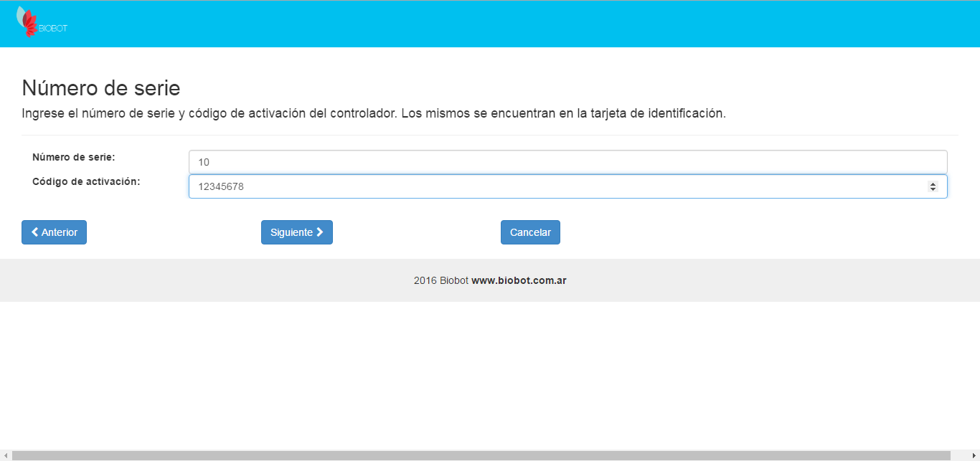Click the right arrow of horizontal scrollbar

(974, 456)
